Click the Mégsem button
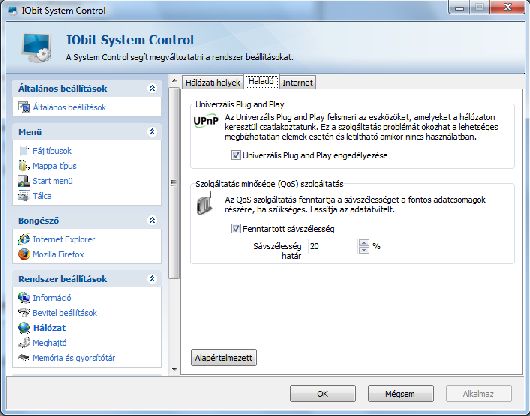 [401, 394]
